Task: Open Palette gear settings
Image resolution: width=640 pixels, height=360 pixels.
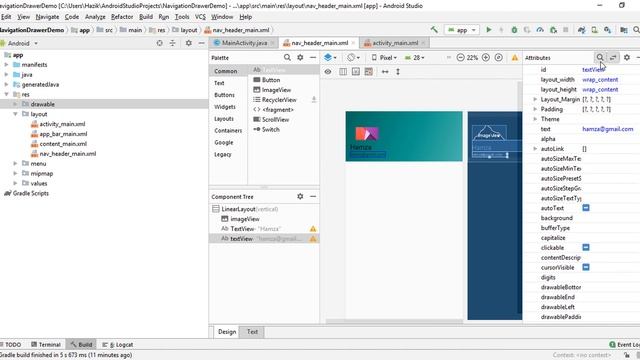Action: tap(300, 58)
